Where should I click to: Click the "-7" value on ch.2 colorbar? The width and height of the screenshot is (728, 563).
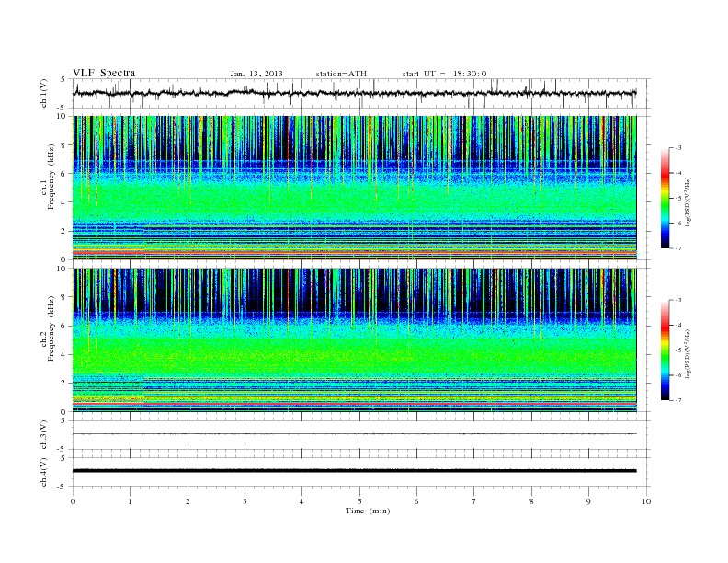coord(678,400)
